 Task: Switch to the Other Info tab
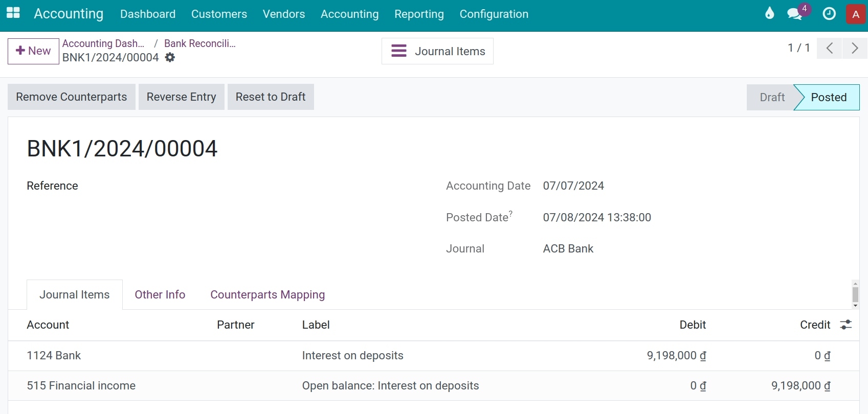click(x=160, y=295)
